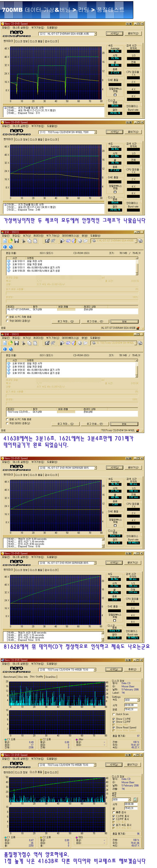This screenshot has width=157, height=868.
Task: Switch to the ScanDisc tab
Action: tap(51, 677)
